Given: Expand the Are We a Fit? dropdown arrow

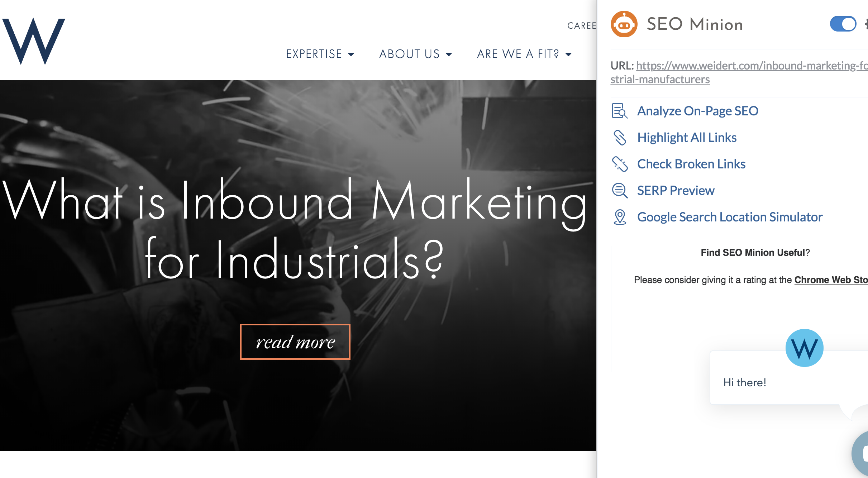Looking at the screenshot, I should [x=568, y=54].
